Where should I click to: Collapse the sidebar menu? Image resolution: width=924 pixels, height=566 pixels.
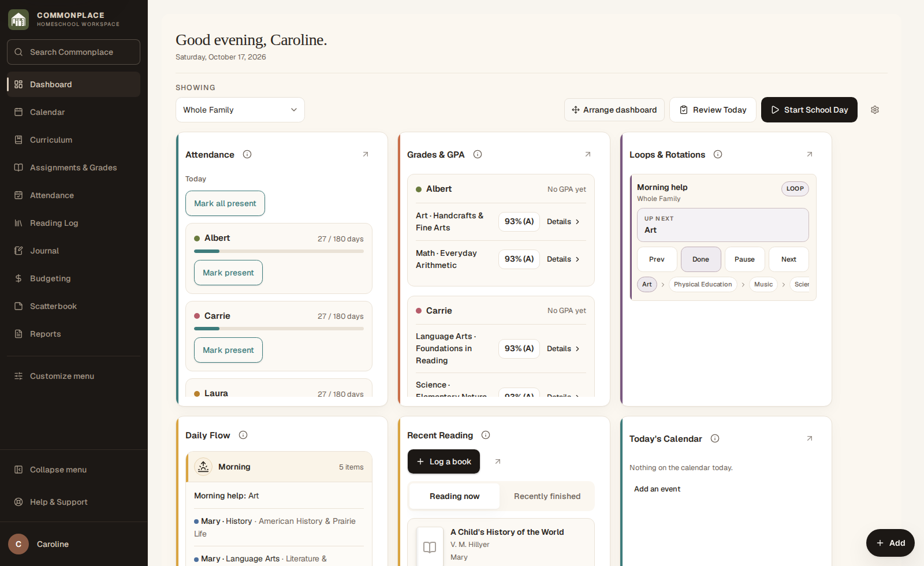pyautogui.click(x=73, y=470)
